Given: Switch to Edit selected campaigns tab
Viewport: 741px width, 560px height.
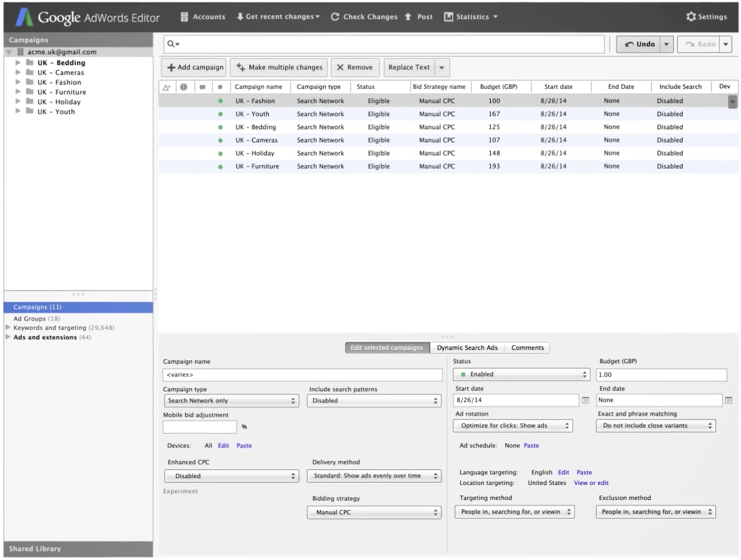Looking at the screenshot, I should [x=387, y=348].
